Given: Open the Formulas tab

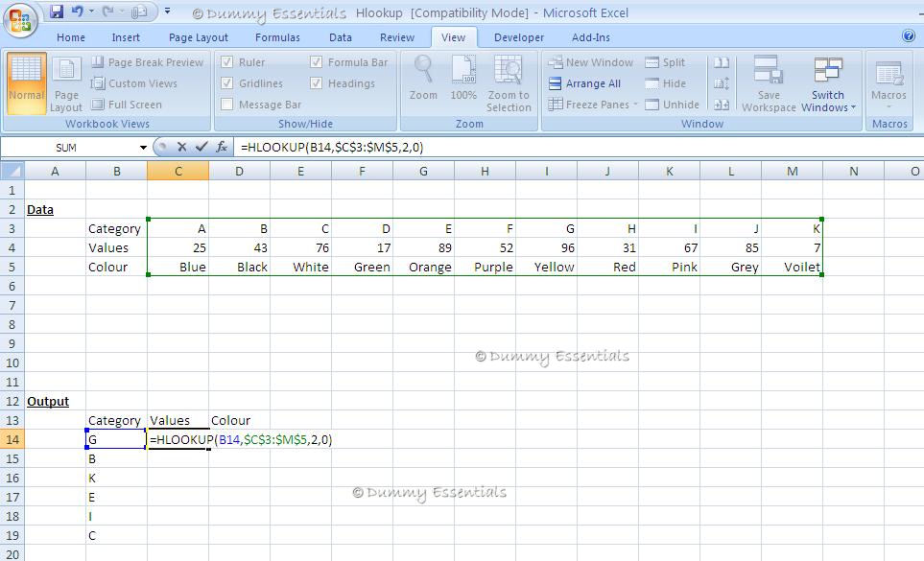Looking at the screenshot, I should [277, 37].
